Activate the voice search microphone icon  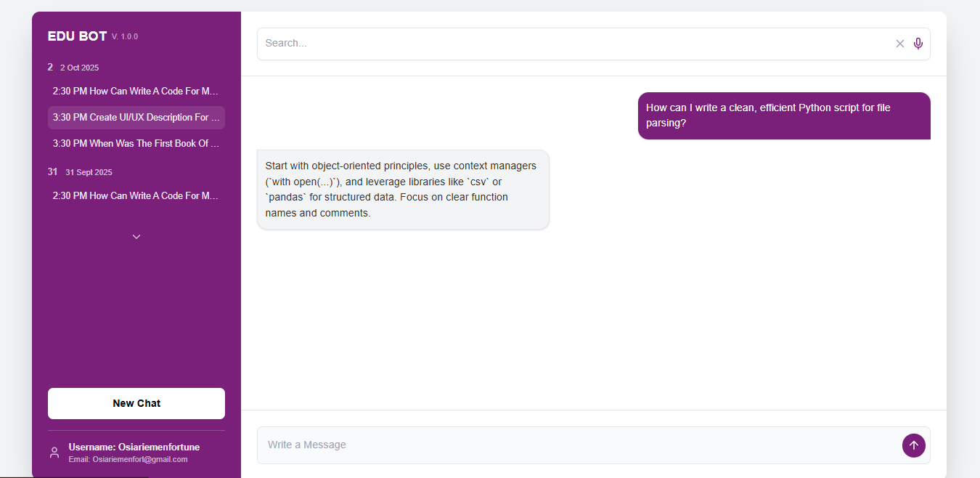918,44
